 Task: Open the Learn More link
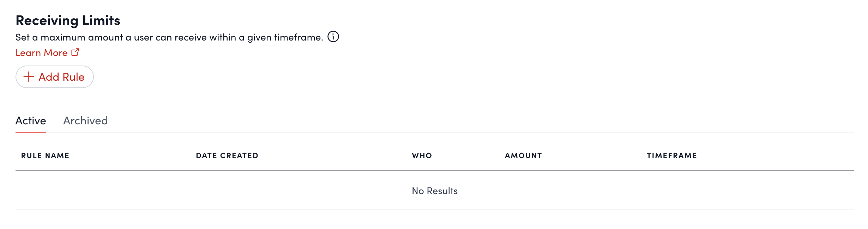(x=42, y=53)
